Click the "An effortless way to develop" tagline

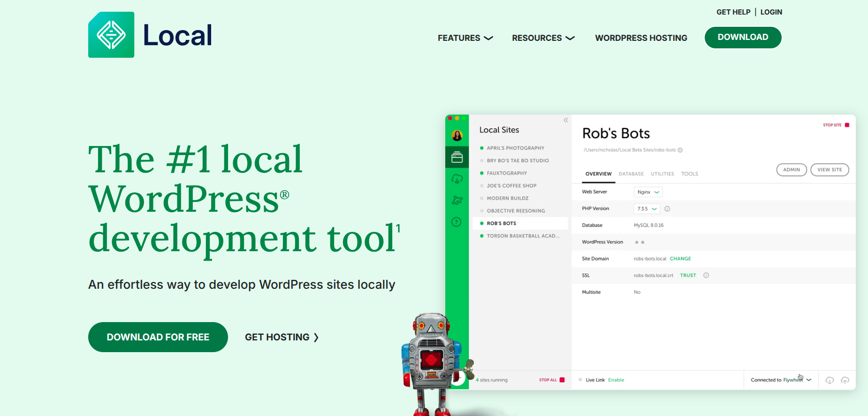point(242,285)
